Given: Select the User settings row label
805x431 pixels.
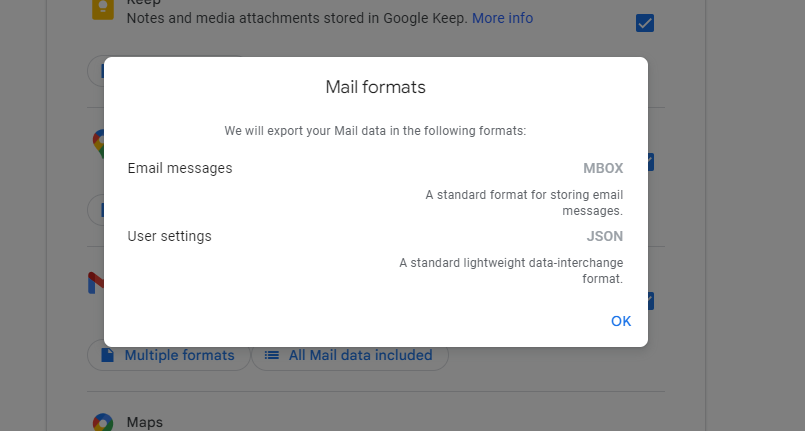Looking at the screenshot, I should (x=169, y=236).
